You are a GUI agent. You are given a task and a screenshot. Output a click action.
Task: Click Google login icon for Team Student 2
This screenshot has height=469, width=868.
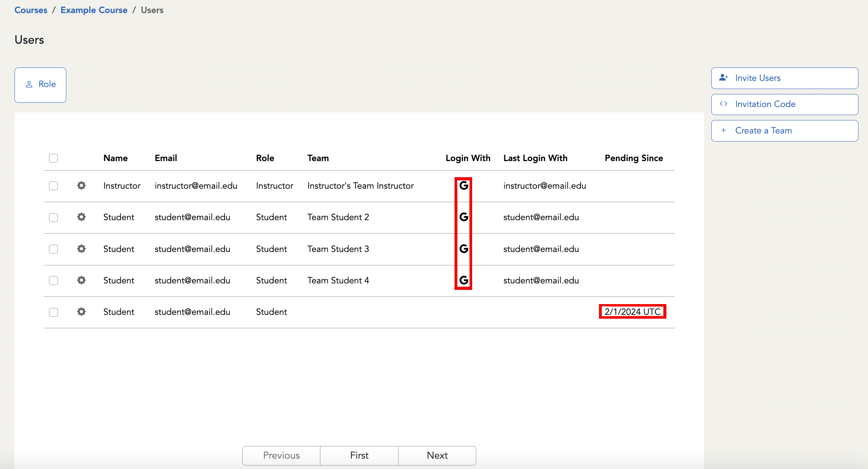[x=464, y=217]
